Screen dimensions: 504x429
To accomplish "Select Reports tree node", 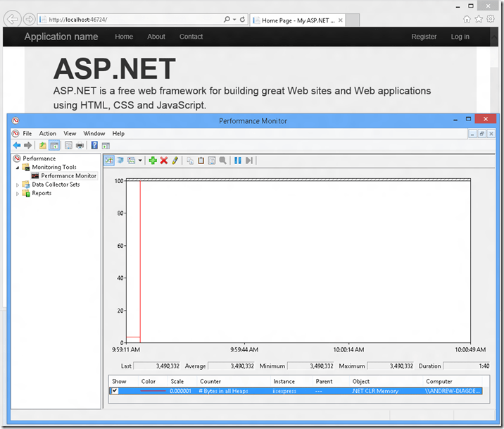I will tap(42, 193).
